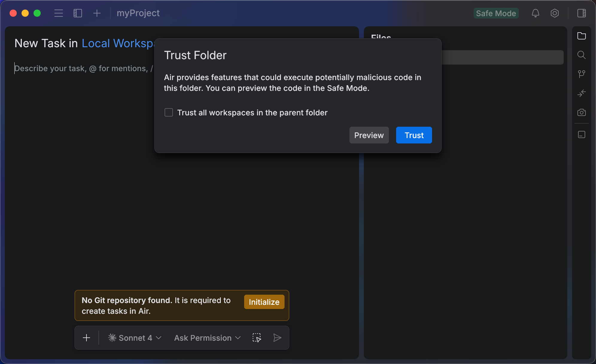Click the Files panel search field
This screenshot has height=364, width=596.
(x=503, y=57)
